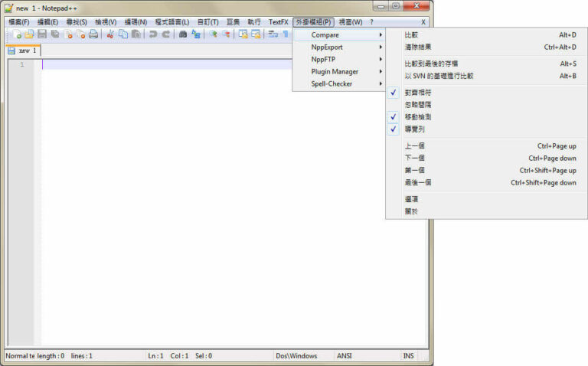The width and height of the screenshot is (588, 366).
Task: Open the 檢視(V) menu
Action: (x=106, y=22)
